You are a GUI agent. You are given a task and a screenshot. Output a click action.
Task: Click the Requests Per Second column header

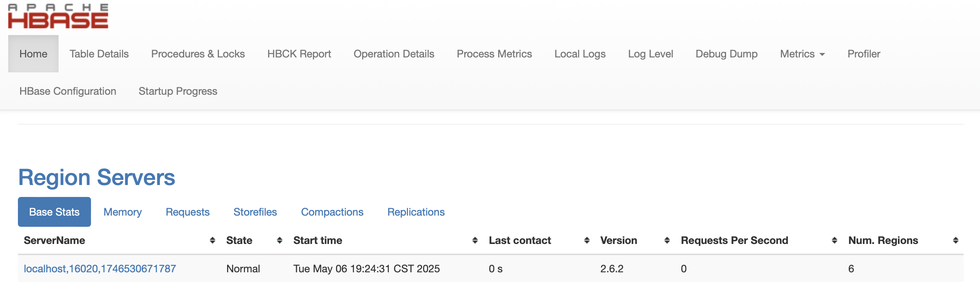pyautogui.click(x=734, y=241)
